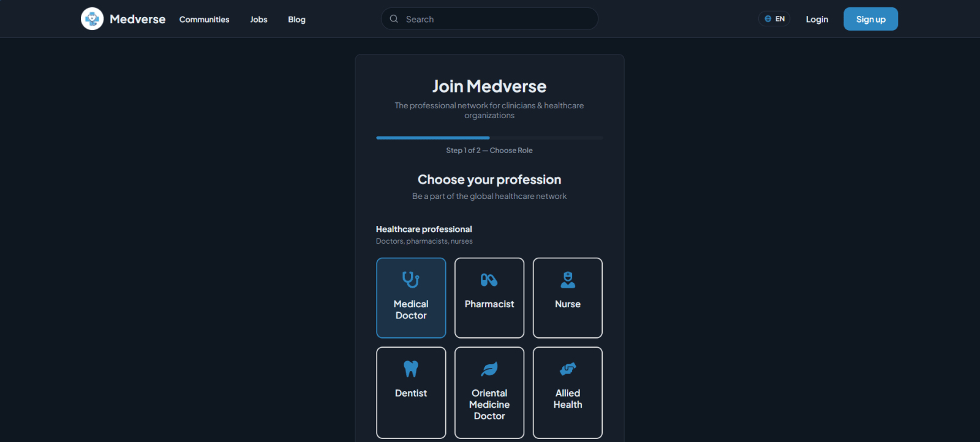The height and width of the screenshot is (442, 980).
Task: Click the 'Choose your profession' heading
Action: (x=489, y=180)
